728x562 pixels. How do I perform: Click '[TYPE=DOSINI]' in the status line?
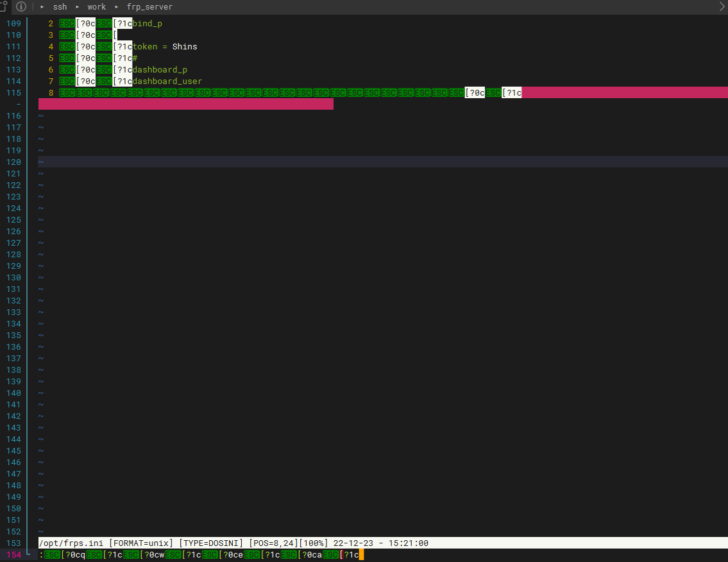[211, 543]
